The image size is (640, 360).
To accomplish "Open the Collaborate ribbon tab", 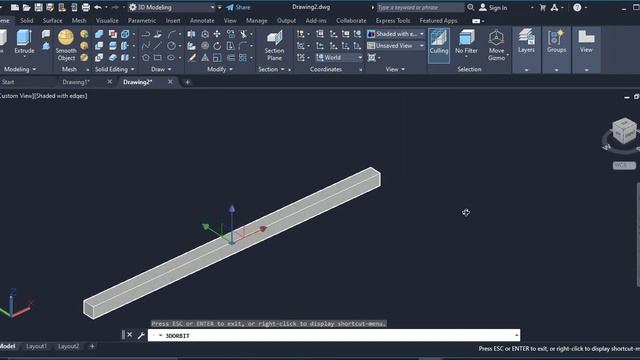I will tap(351, 20).
